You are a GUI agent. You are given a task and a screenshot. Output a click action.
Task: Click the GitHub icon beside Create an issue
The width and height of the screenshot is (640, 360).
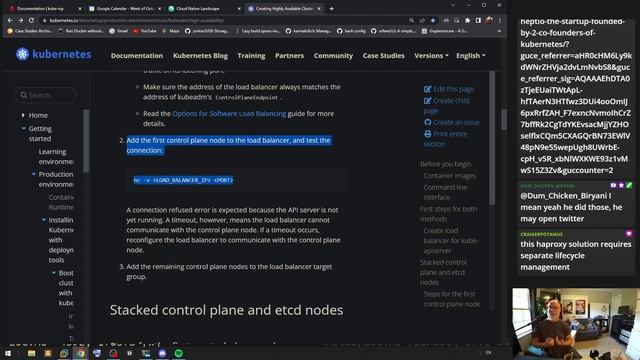click(427, 122)
